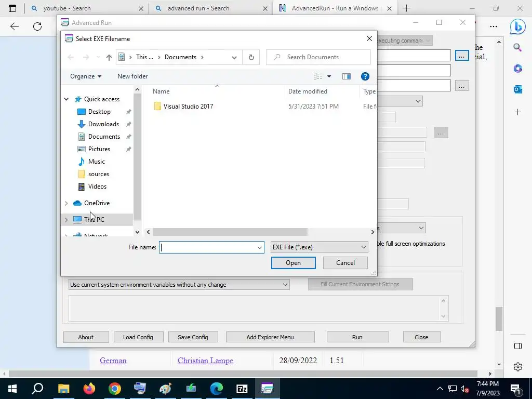Viewport: 532px width, 399px height.
Task: Click Add Explorer Menu button
Action: point(270,337)
